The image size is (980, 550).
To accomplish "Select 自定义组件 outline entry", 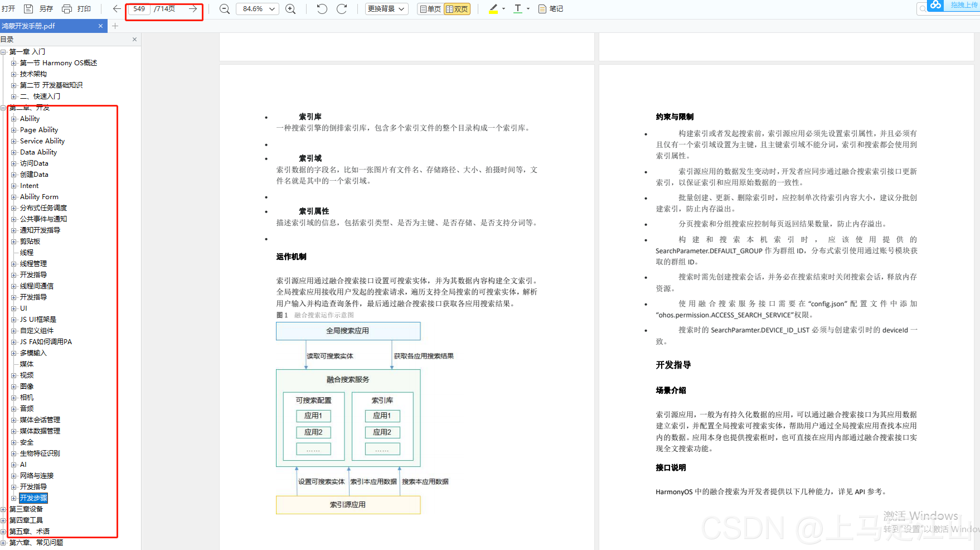I will pos(37,331).
